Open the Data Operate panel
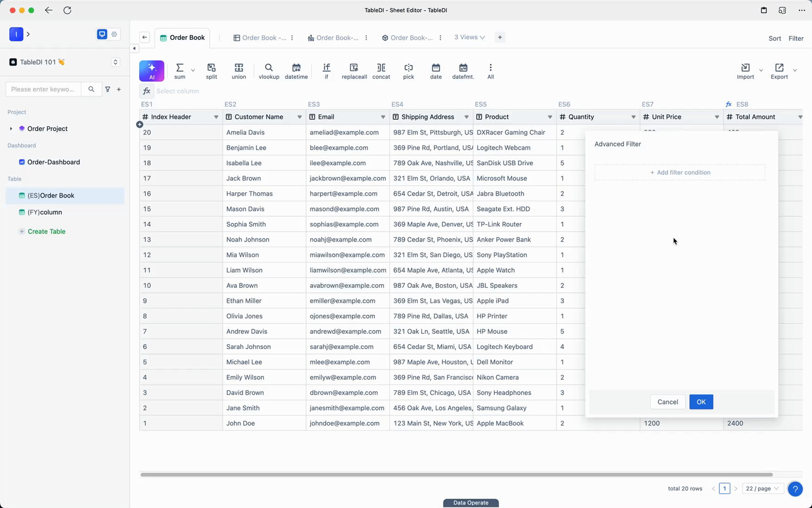812x508 pixels. (470, 503)
